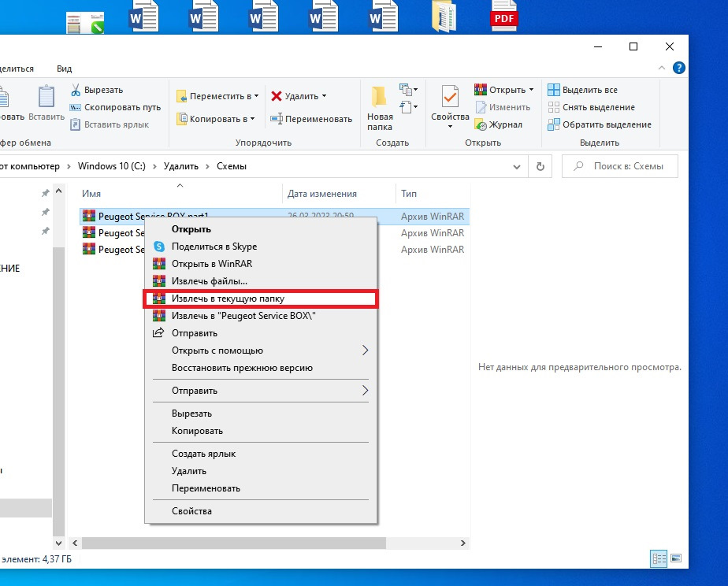Click Вырезать in the ribbon clipboard group

click(97, 90)
